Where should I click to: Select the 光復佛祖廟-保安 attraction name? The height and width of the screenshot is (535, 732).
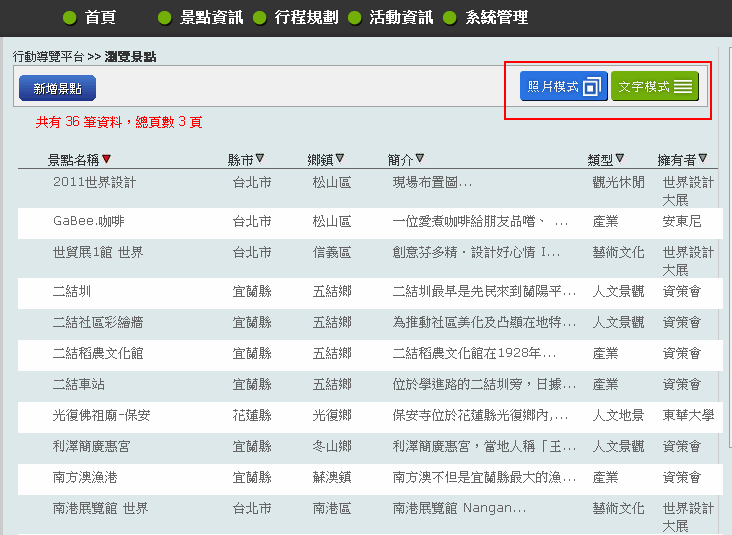pos(101,415)
